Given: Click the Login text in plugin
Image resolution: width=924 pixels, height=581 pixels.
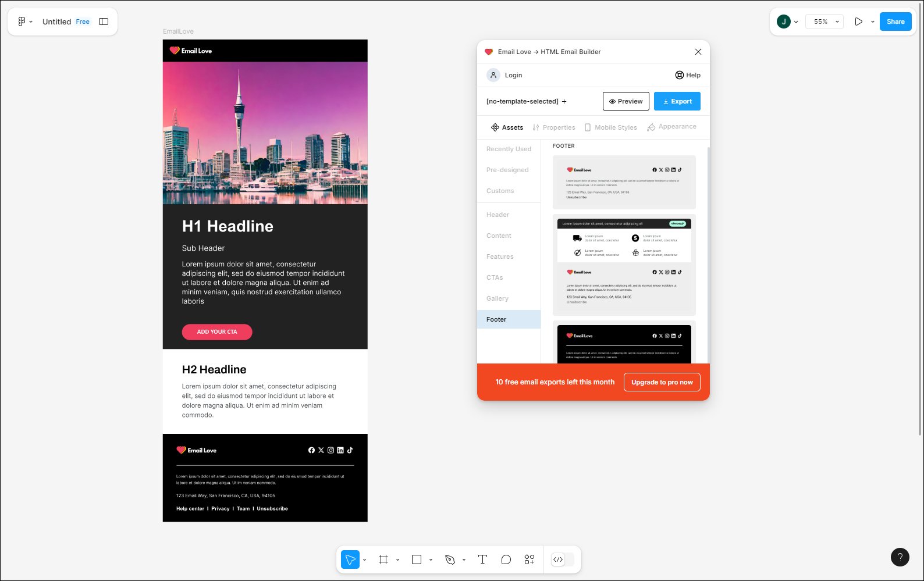Looking at the screenshot, I should click(x=513, y=75).
